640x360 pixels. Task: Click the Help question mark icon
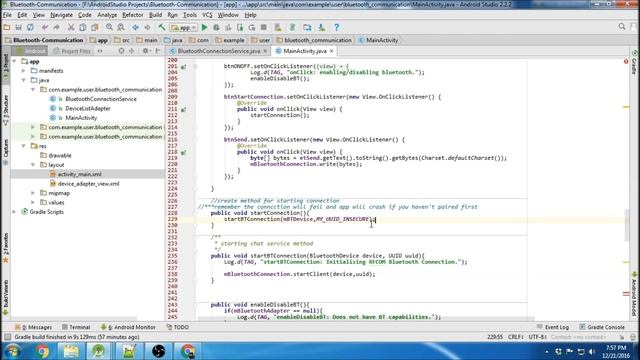(x=336, y=27)
